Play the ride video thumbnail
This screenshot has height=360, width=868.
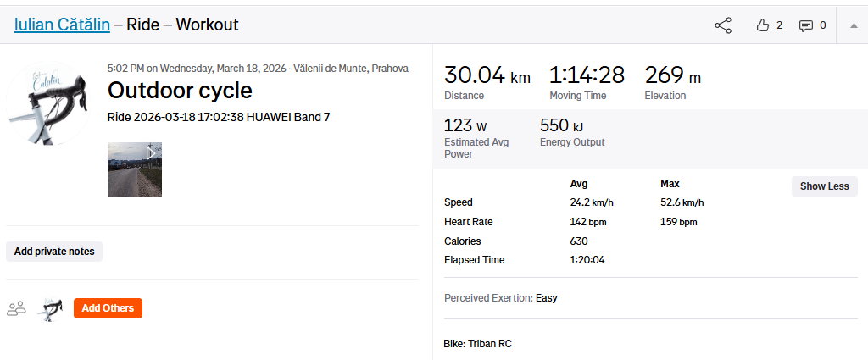pyautogui.click(x=135, y=169)
